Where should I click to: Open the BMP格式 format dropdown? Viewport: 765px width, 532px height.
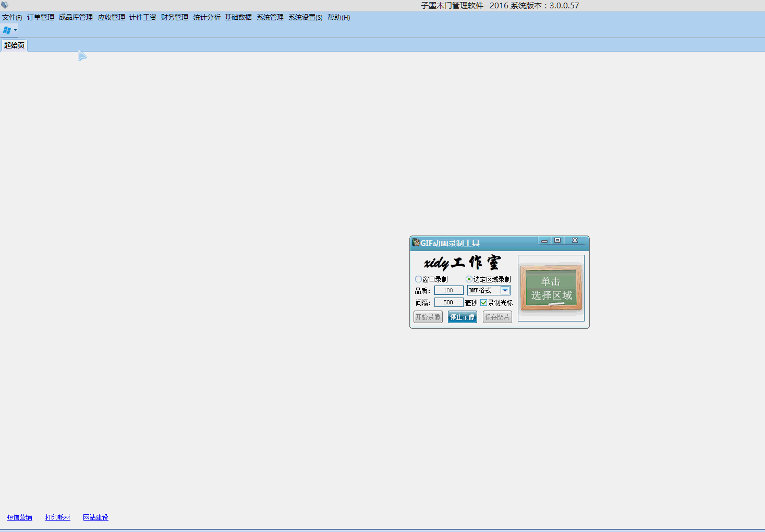point(505,291)
